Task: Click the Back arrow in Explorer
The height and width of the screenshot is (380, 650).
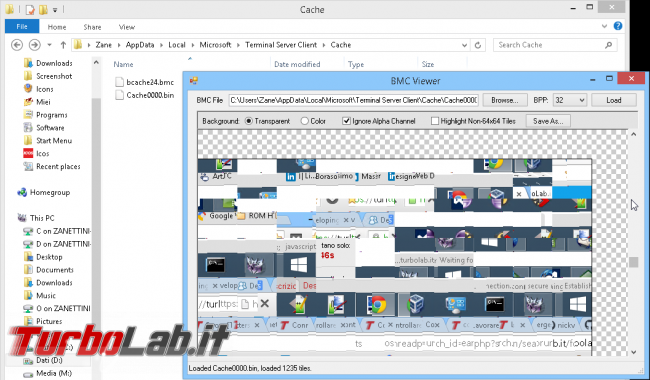Action: point(17,45)
